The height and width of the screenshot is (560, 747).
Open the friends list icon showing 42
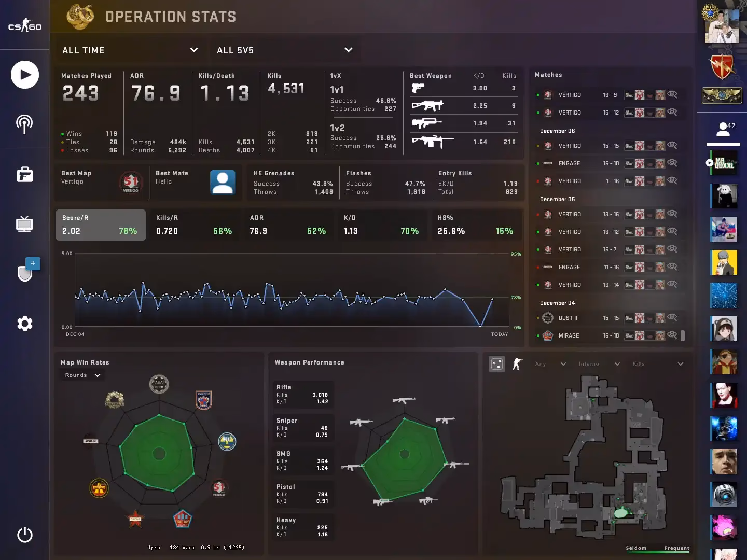point(725,129)
